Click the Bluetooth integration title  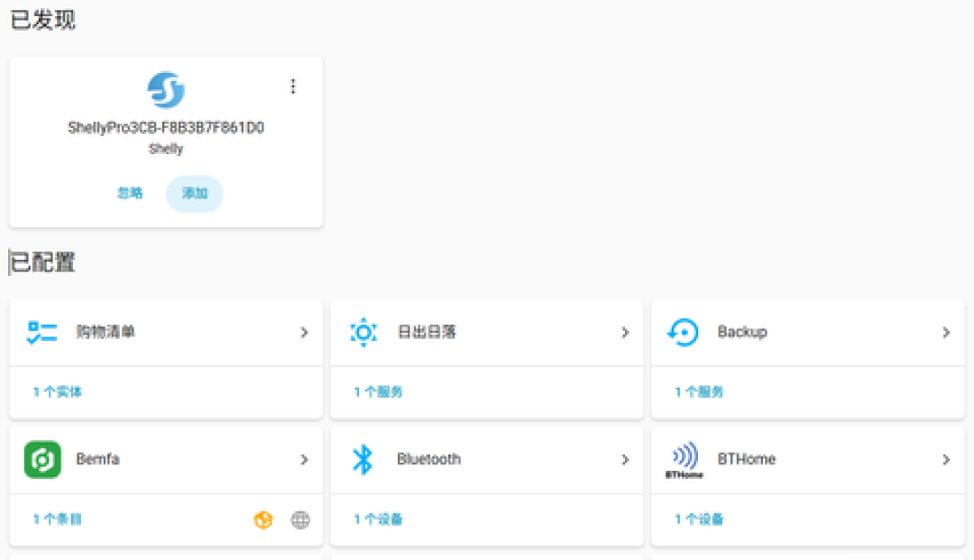click(x=428, y=459)
